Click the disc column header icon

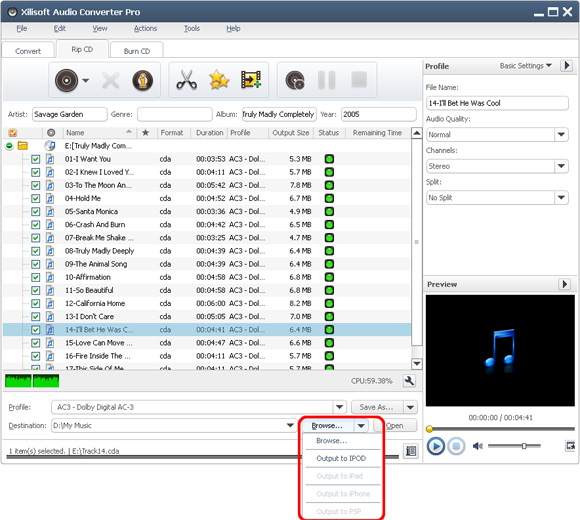point(51,132)
